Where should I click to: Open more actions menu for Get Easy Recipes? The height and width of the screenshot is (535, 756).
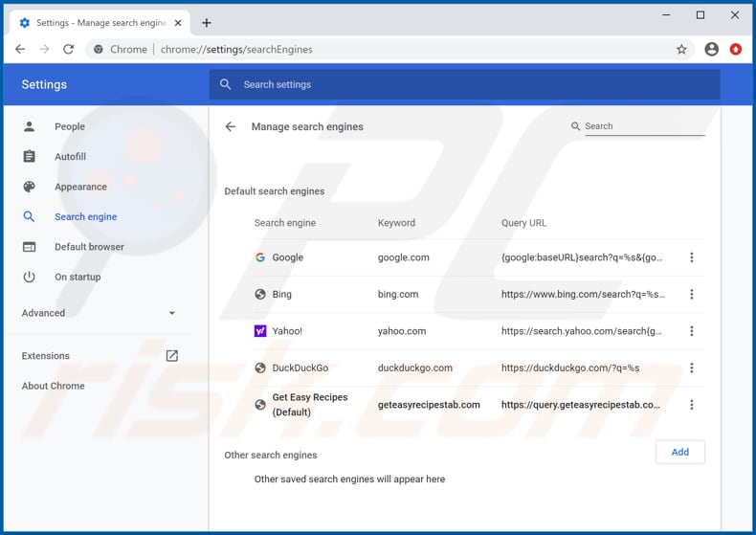pos(691,405)
